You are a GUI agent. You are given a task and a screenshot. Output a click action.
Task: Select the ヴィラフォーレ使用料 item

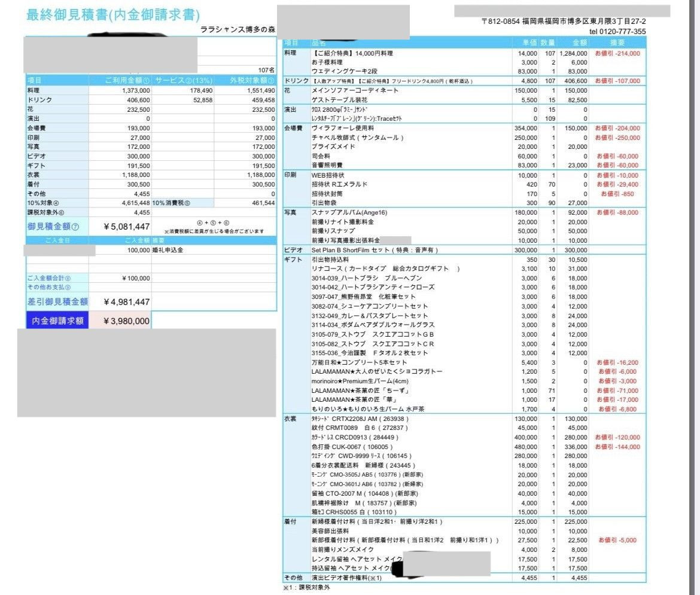pos(343,128)
